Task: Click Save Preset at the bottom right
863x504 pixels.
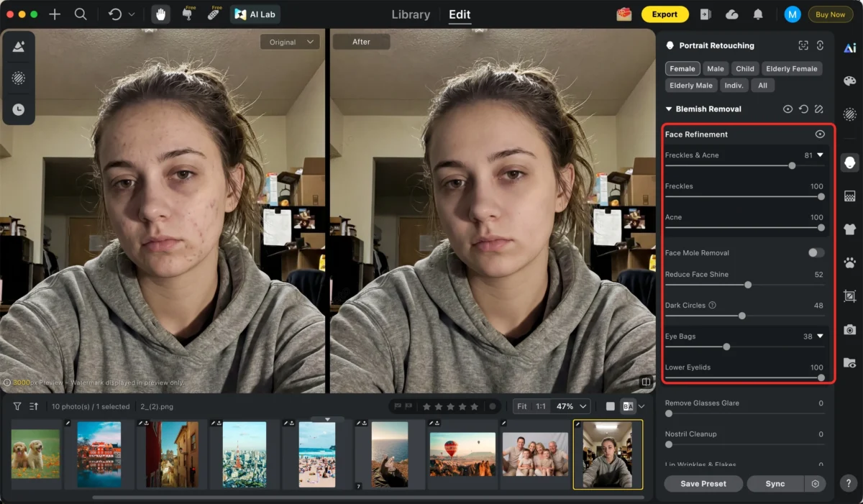Action: 703,483
